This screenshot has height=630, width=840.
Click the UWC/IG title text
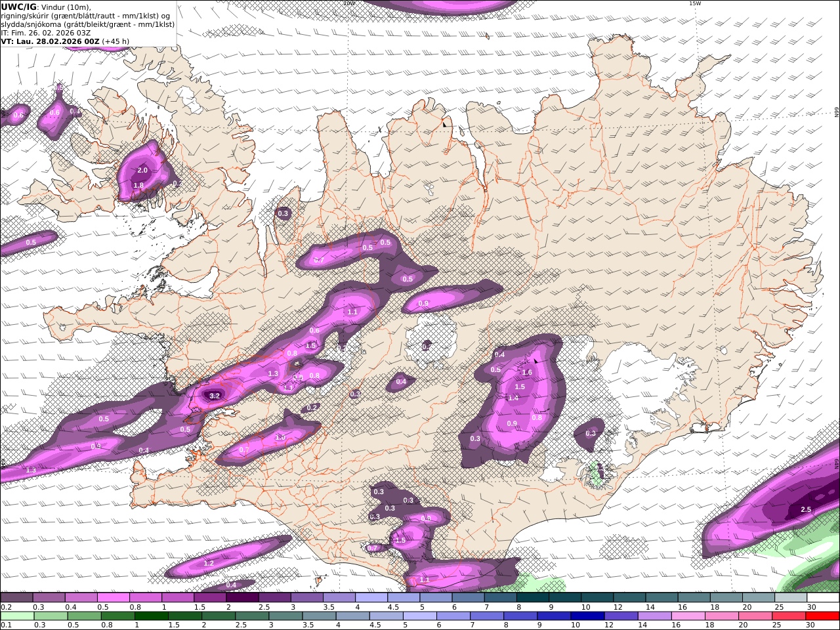click(19, 7)
